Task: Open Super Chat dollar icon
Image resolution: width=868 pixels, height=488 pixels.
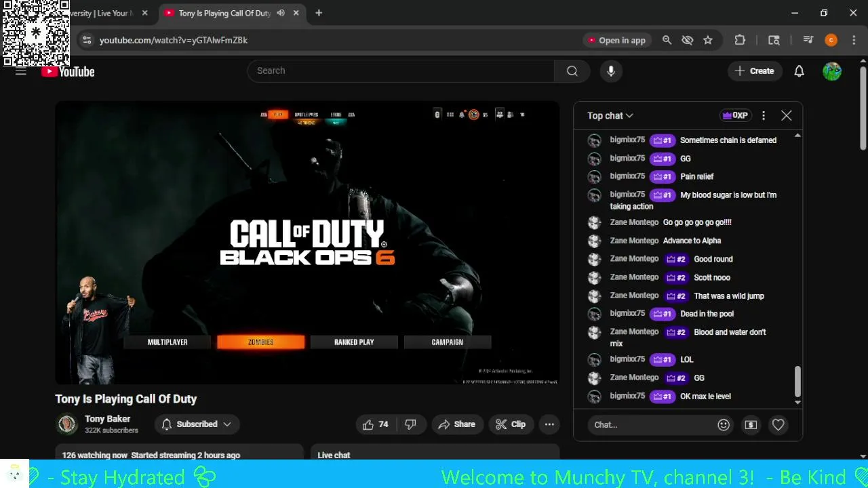Action: [751, 425]
